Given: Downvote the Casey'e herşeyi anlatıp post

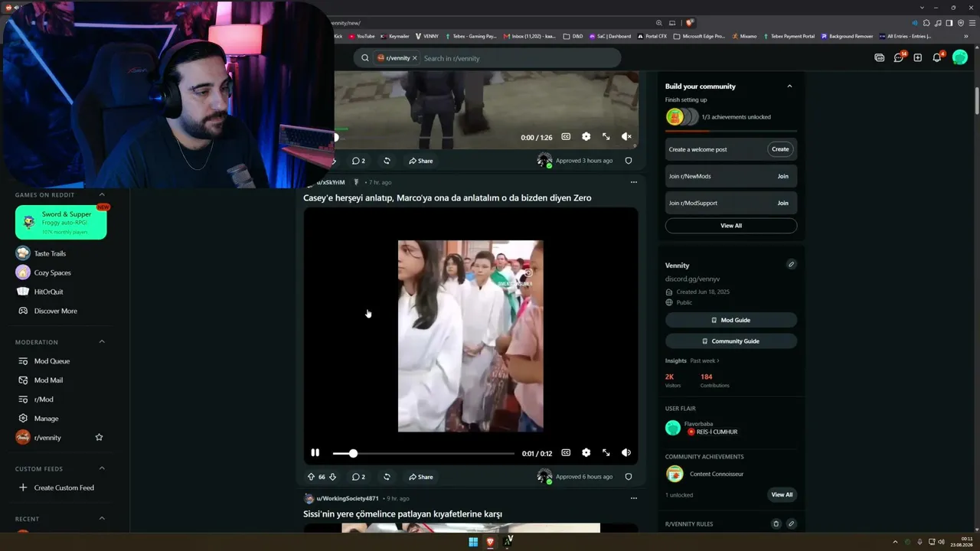Looking at the screenshot, I should [x=332, y=477].
